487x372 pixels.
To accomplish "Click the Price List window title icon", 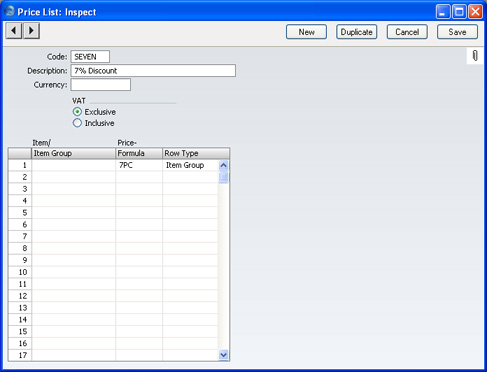I will coord(10,12).
